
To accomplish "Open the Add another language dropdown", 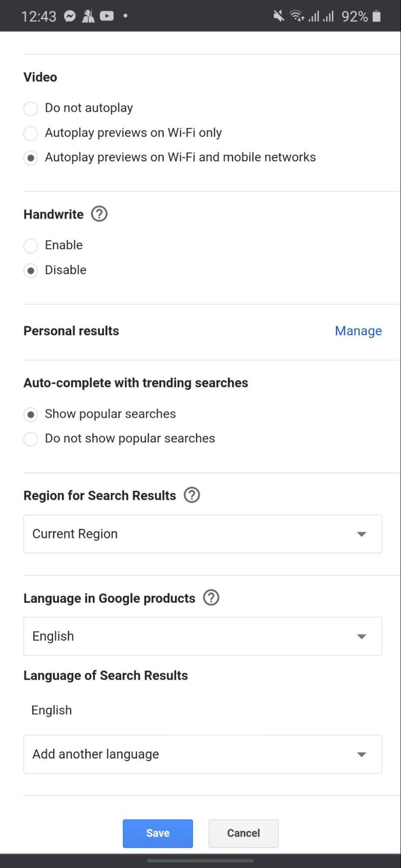I will point(203,754).
